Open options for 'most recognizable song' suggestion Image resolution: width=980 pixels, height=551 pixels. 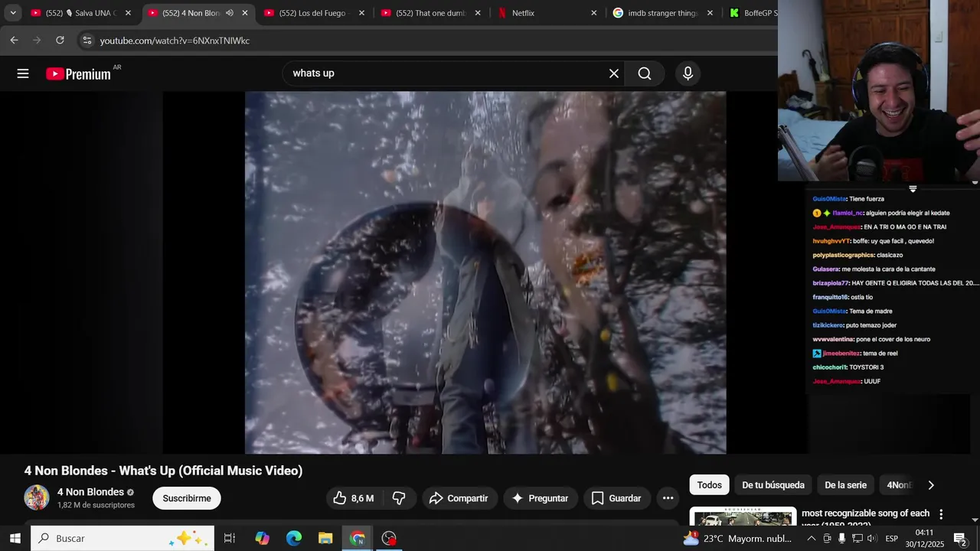pyautogui.click(x=941, y=514)
